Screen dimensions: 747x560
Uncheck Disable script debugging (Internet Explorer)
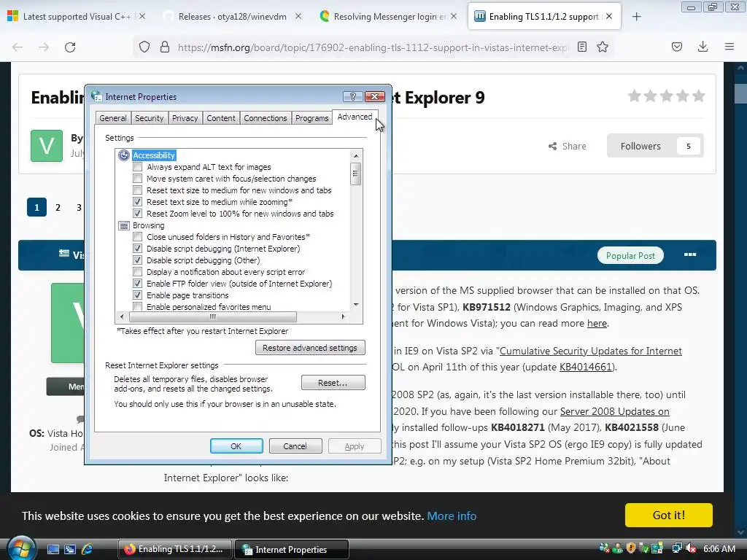(138, 249)
